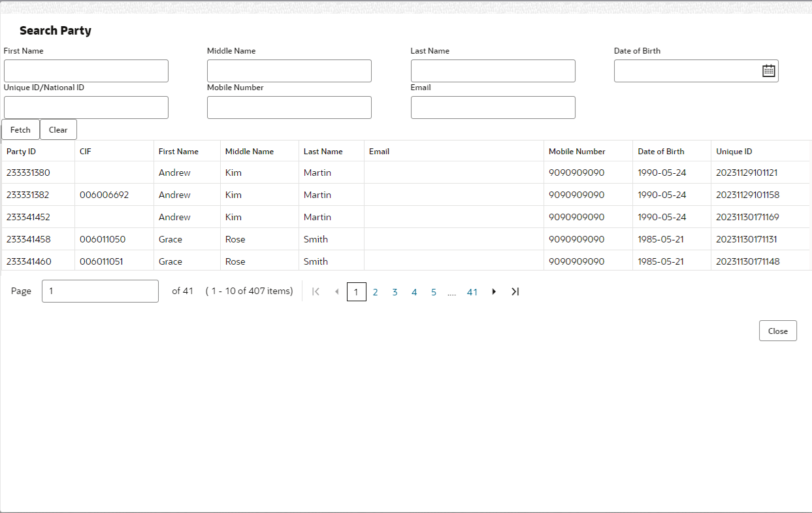Click CIF value 006011050
The image size is (812, 513).
103,239
